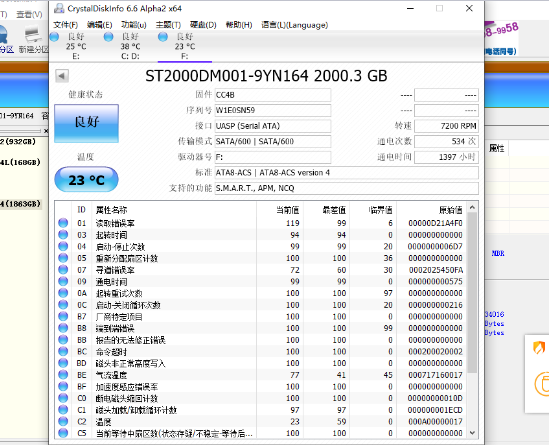Click the firmware field CC4B
Screen dimensions: 549x445
point(273,95)
